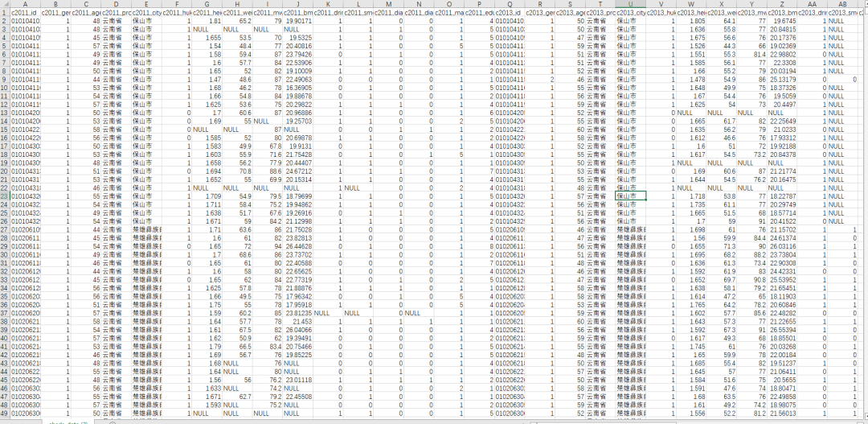
Task: Click header cell c2013_id
Action: click(x=510, y=11)
